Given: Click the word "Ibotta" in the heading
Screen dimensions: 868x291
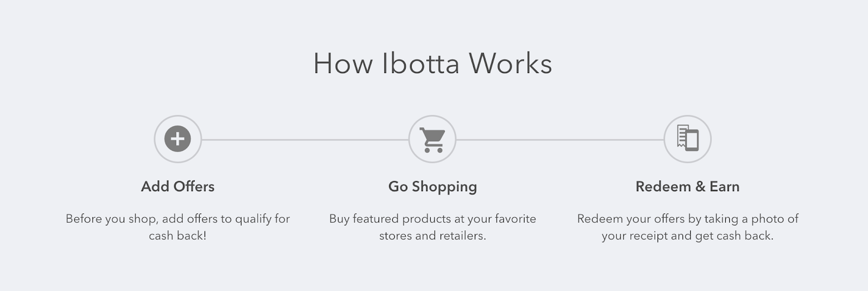Looking at the screenshot, I should pyautogui.click(x=420, y=63).
